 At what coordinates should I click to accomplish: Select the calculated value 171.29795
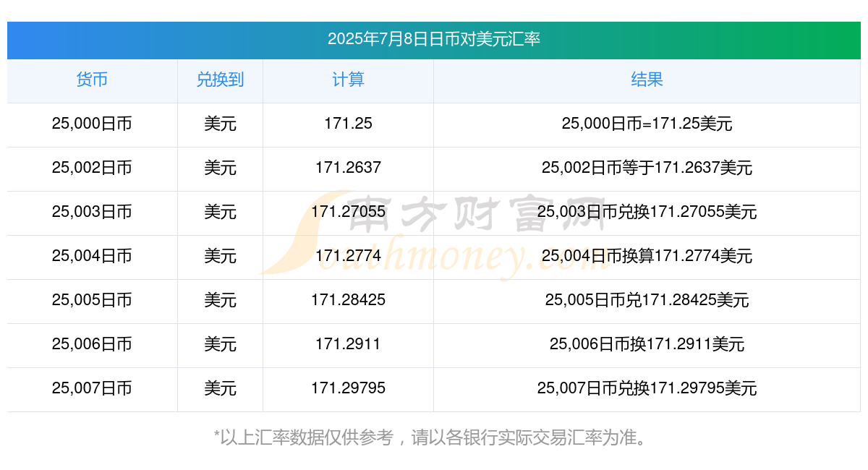tap(348, 388)
